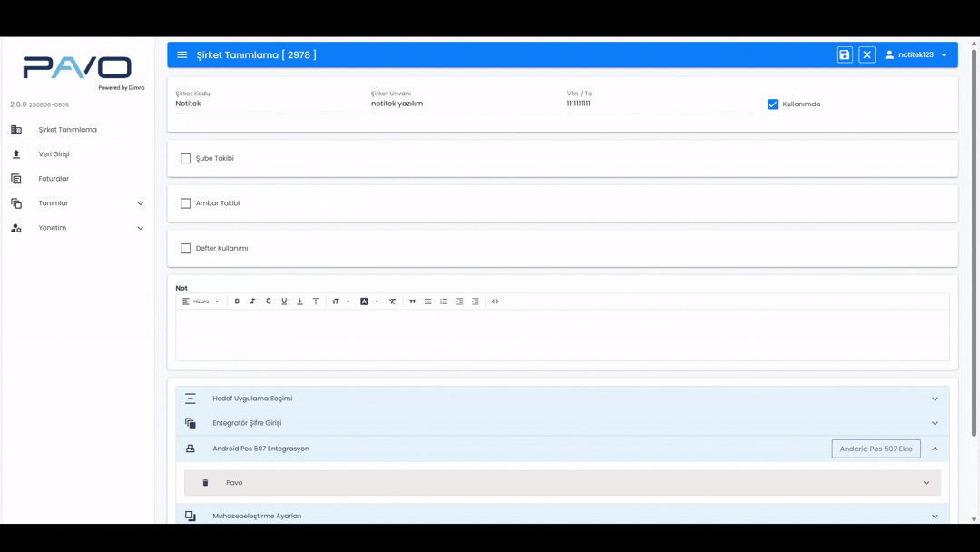Click the Android Pos 507 Ekle button
The width and height of the screenshot is (980, 552).
(x=876, y=448)
